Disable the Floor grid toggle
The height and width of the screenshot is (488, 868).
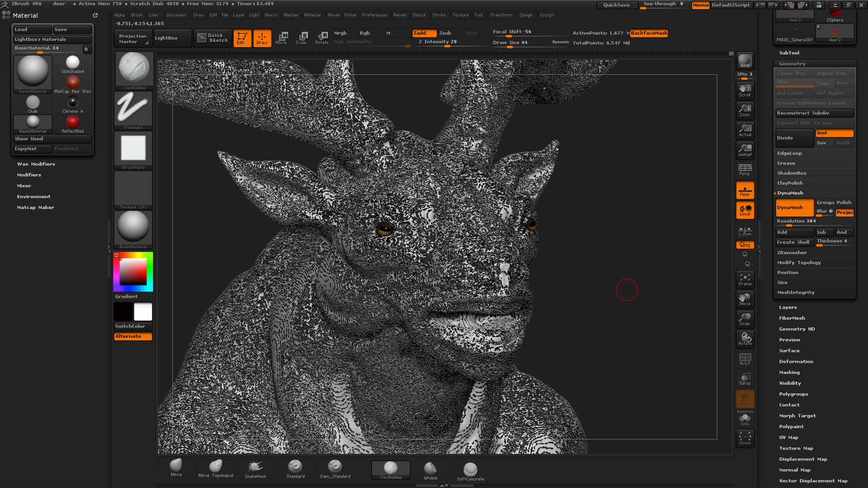tap(745, 190)
